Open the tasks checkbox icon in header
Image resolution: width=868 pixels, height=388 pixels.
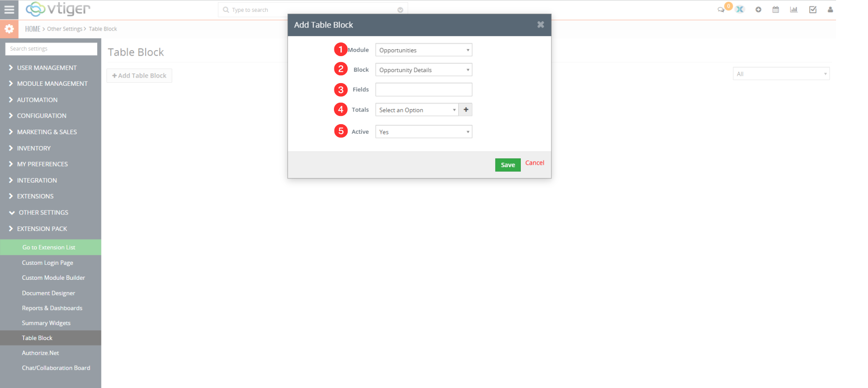pos(813,10)
